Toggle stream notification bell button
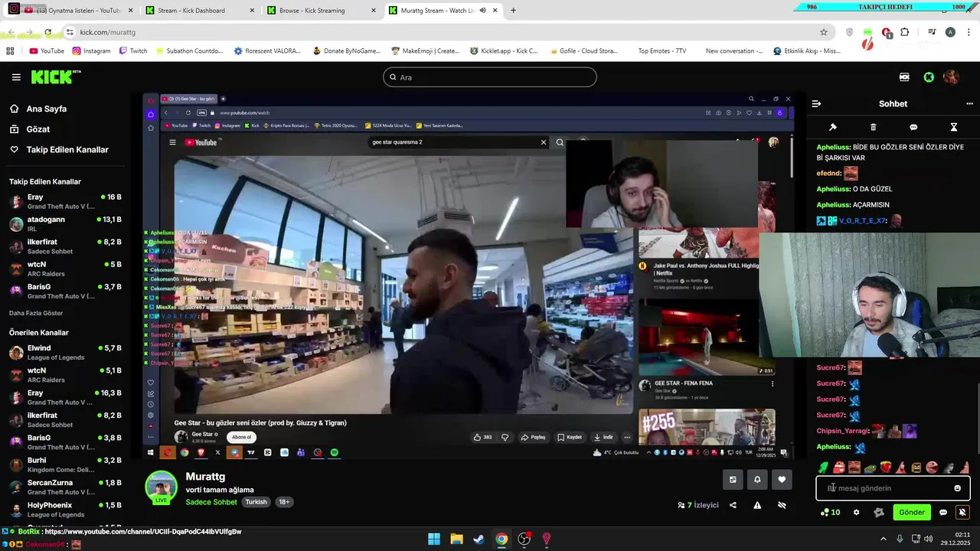980x551 pixels. tap(757, 480)
